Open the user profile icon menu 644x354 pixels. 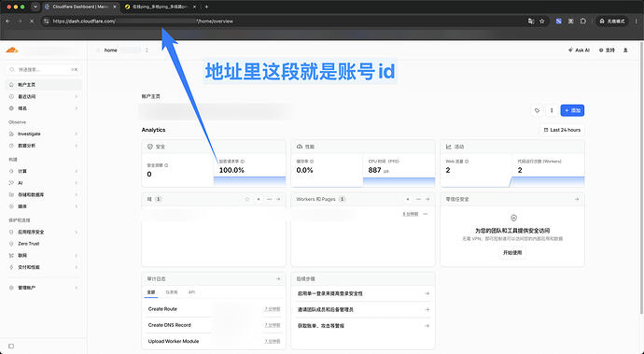(625, 50)
